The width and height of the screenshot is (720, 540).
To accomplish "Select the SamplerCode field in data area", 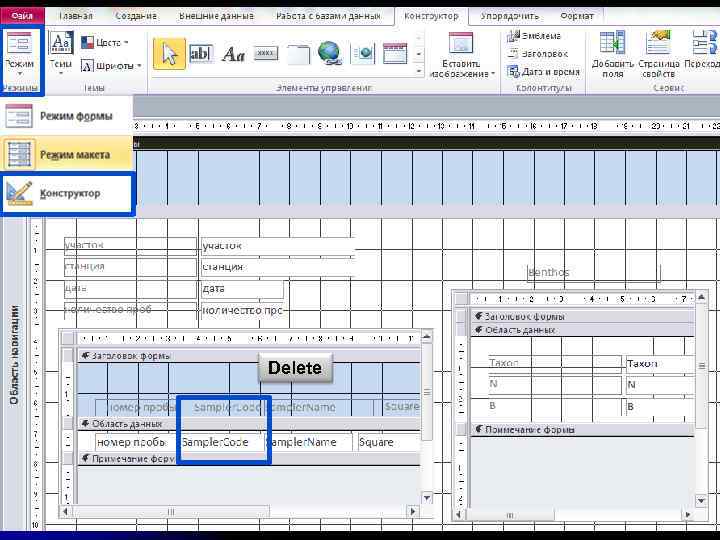I will [221, 442].
